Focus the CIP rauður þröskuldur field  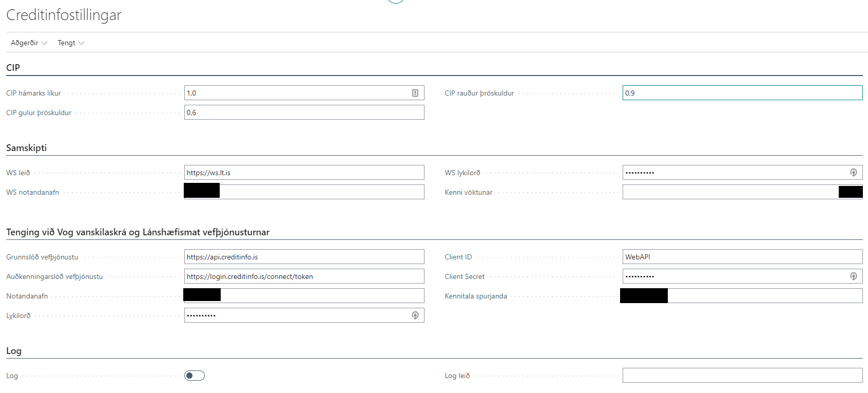[x=742, y=93]
